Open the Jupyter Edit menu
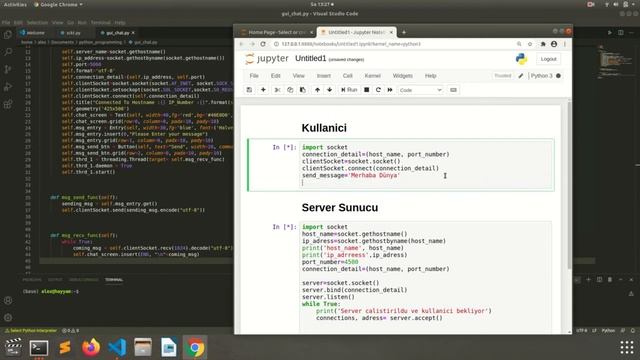This screenshot has height=360, width=640. 276,76
